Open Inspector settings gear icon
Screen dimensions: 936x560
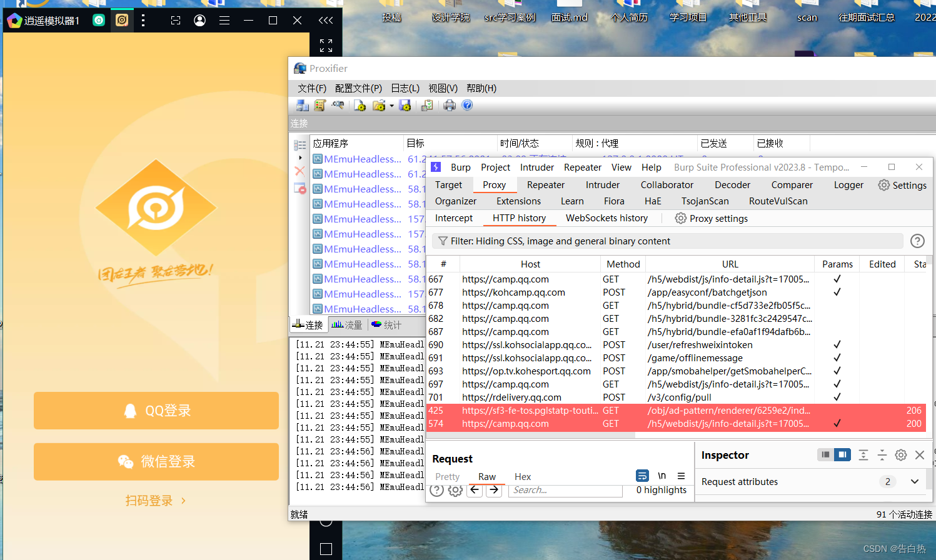point(901,455)
